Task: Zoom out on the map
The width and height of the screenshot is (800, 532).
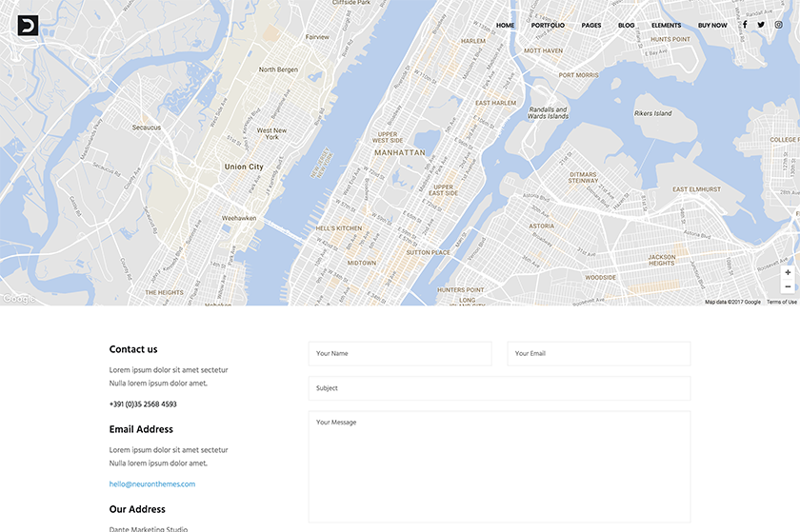Action: 788,286
